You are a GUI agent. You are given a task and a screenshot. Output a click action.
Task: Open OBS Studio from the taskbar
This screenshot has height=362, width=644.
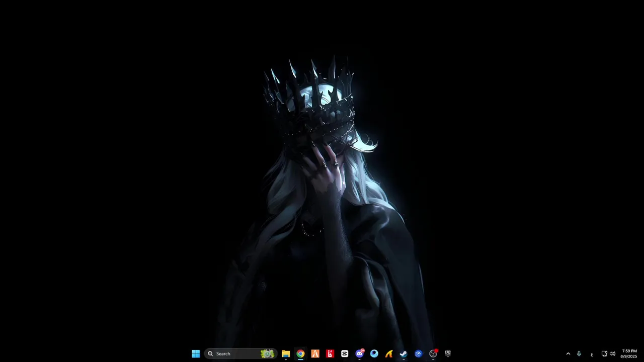[x=433, y=353]
